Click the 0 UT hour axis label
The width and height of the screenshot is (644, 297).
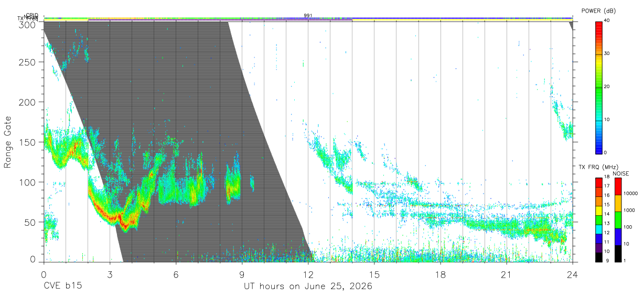tap(44, 274)
